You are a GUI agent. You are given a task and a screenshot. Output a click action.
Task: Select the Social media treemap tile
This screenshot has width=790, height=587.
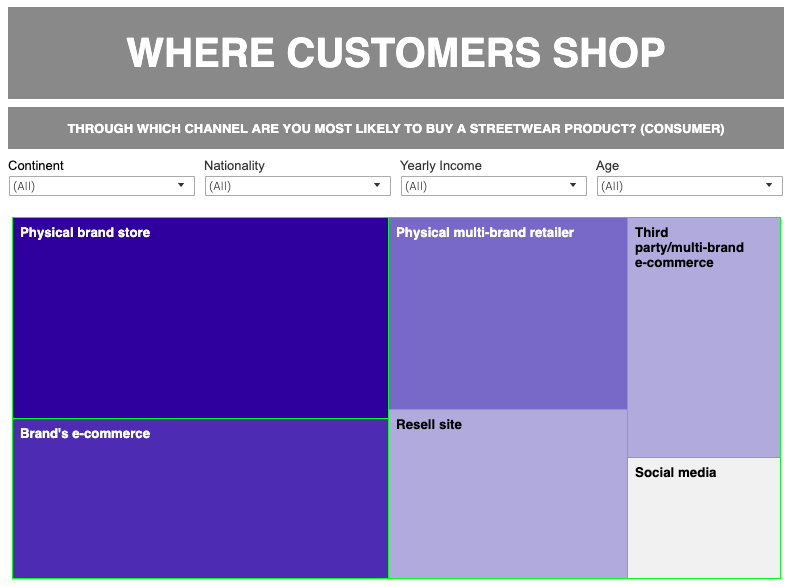(703, 517)
